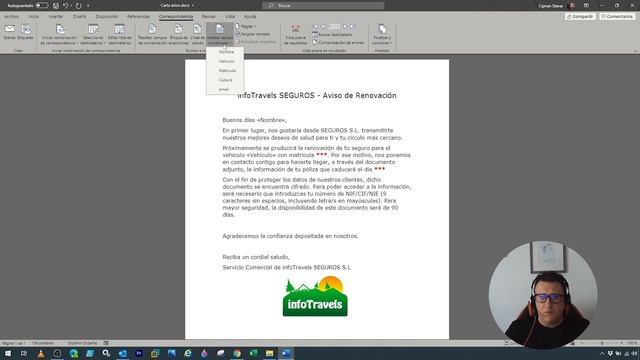Click the record number field

coord(333,27)
